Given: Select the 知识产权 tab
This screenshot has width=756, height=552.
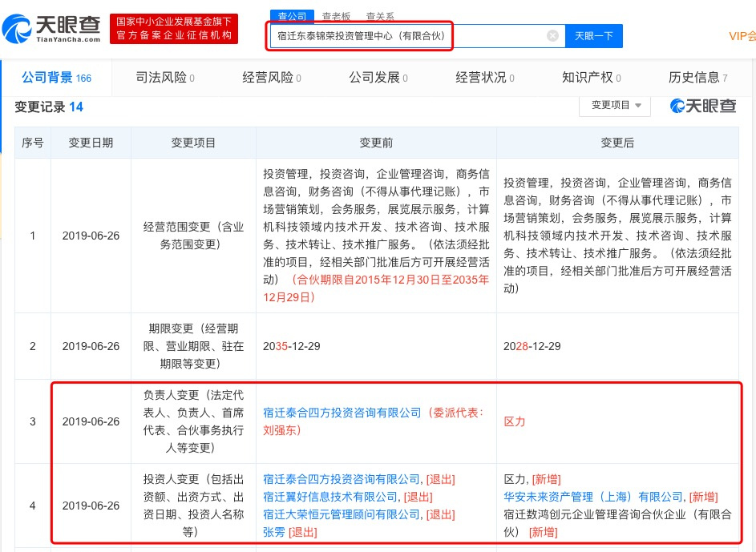Looking at the screenshot, I should (x=591, y=78).
